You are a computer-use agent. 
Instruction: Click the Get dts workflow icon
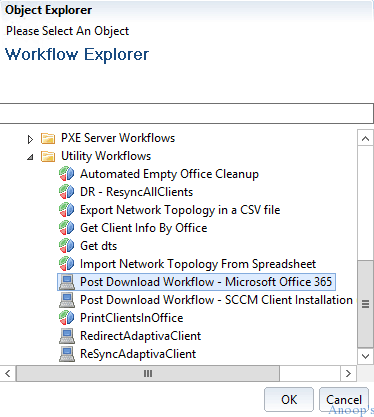pyautogui.click(x=67, y=246)
